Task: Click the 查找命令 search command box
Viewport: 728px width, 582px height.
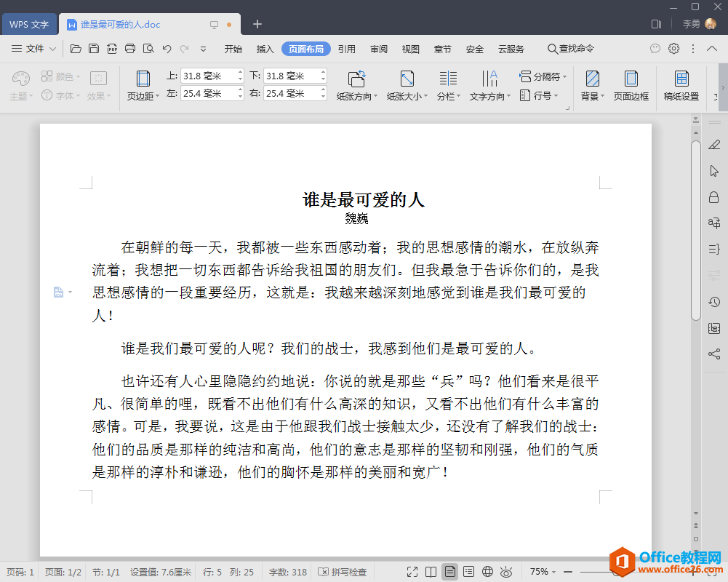Action: (571, 49)
